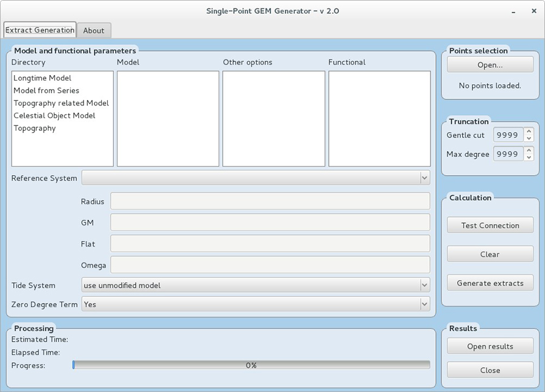Click into the Radius input field
545x392 pixels.
point(270,201)
